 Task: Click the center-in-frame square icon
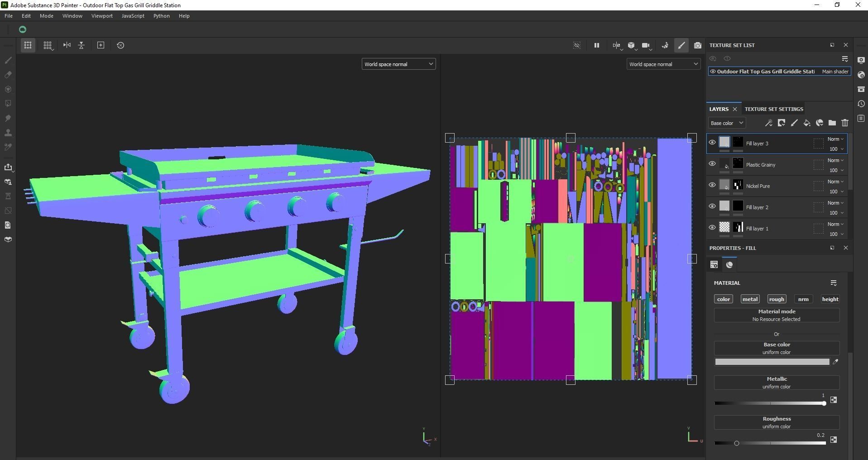[101, 45]
